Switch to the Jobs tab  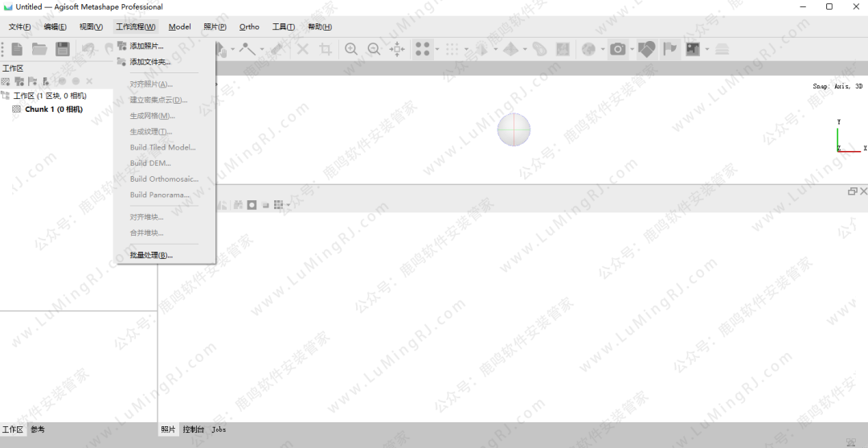[219, 430]
